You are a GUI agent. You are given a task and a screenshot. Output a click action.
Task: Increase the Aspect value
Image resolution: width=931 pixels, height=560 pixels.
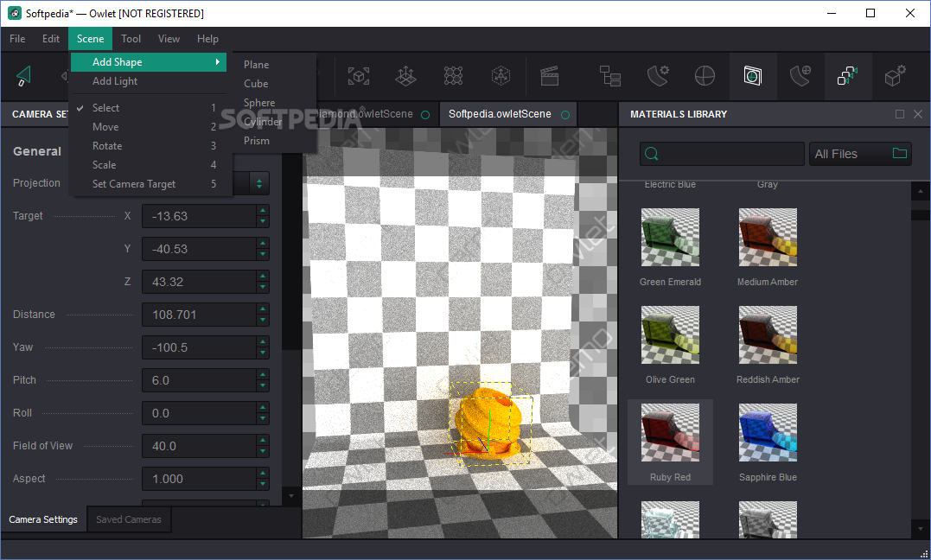click(x=263, y=473)
